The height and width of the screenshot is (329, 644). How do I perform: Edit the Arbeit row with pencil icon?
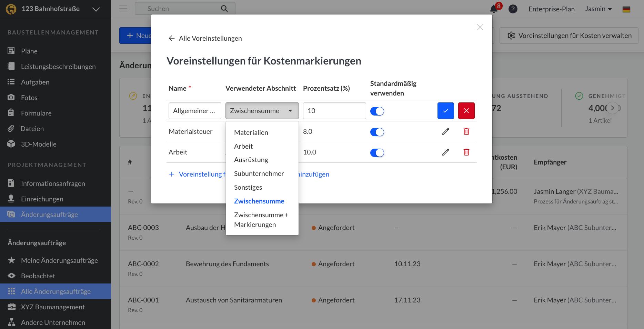pyautogui.click(x=446, y=152)
